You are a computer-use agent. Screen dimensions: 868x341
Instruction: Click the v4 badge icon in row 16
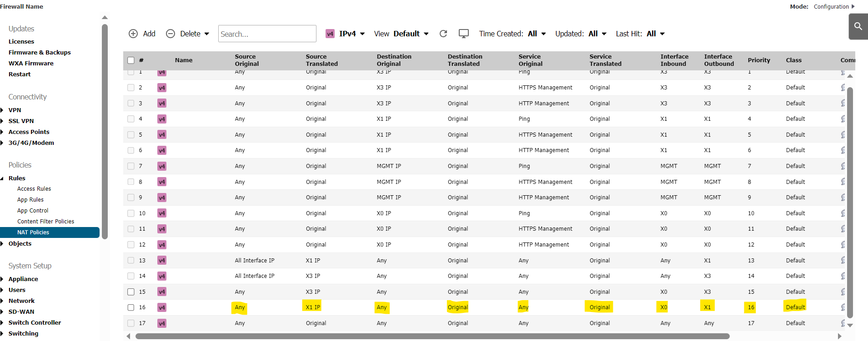162,307
